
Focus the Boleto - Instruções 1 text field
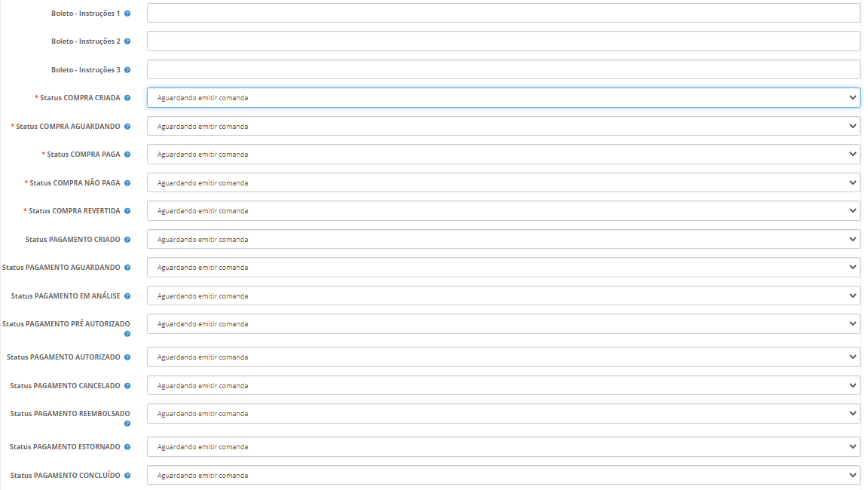(x=503, y=13)
